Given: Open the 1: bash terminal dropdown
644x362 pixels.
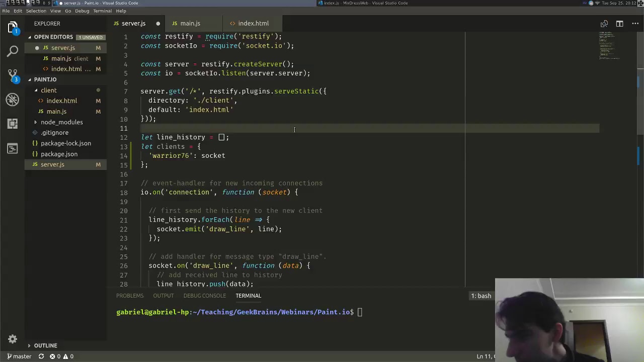Looking at the screenshot, I should coord(482,296).
